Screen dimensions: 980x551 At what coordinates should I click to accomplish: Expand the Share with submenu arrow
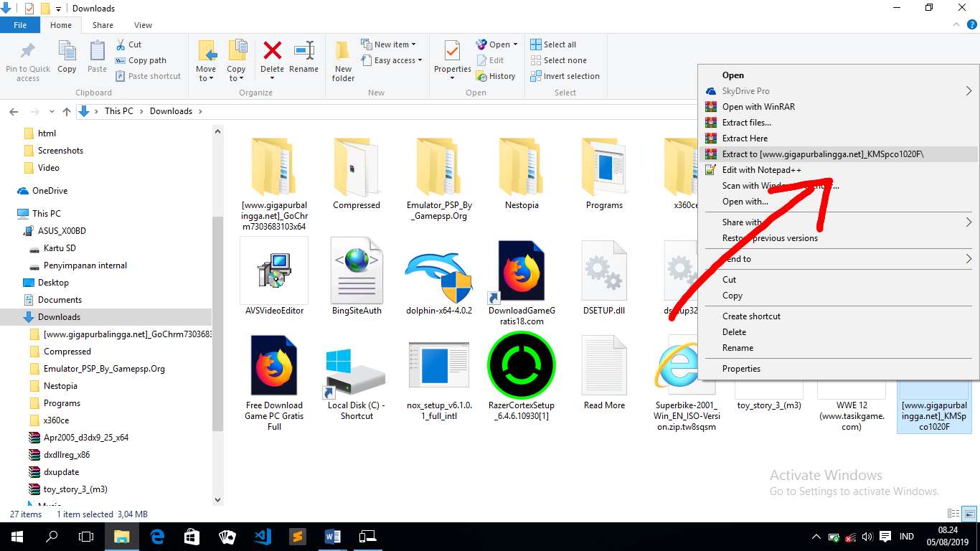pos(969,222)
